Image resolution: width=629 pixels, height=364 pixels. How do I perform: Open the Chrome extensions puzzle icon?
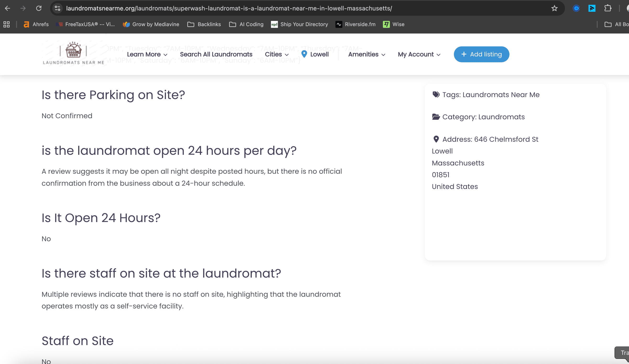tap(608, 8)
